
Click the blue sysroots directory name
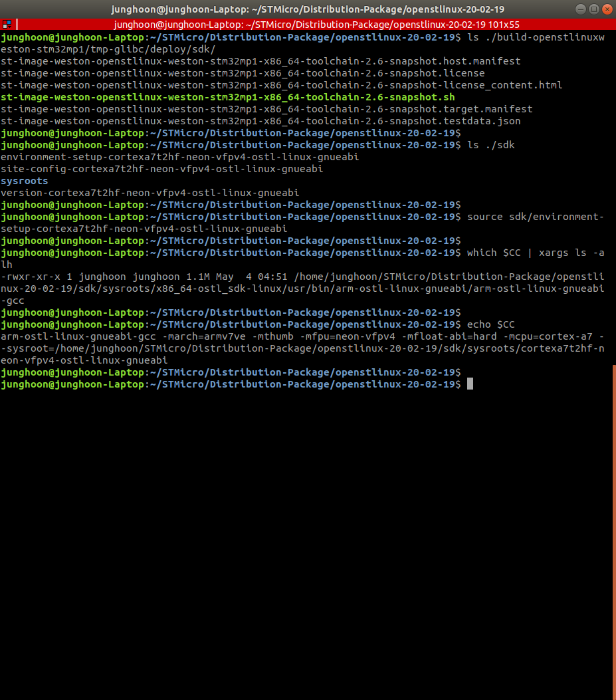tap(24, 181)
